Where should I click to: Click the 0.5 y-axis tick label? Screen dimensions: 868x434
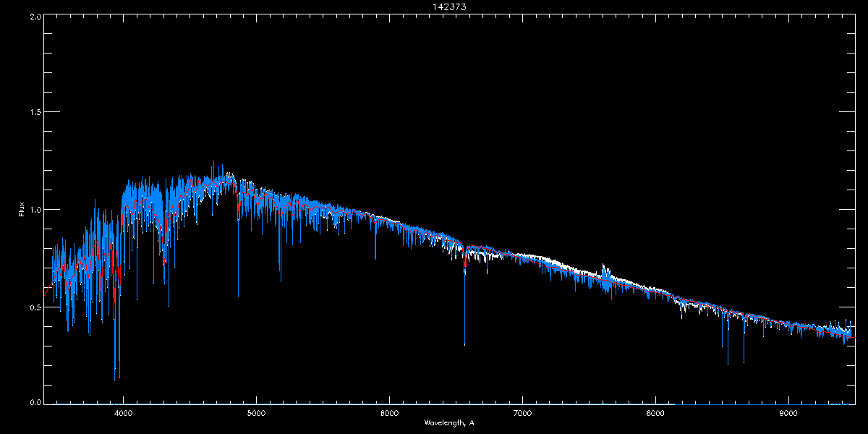tap(35, 307)
